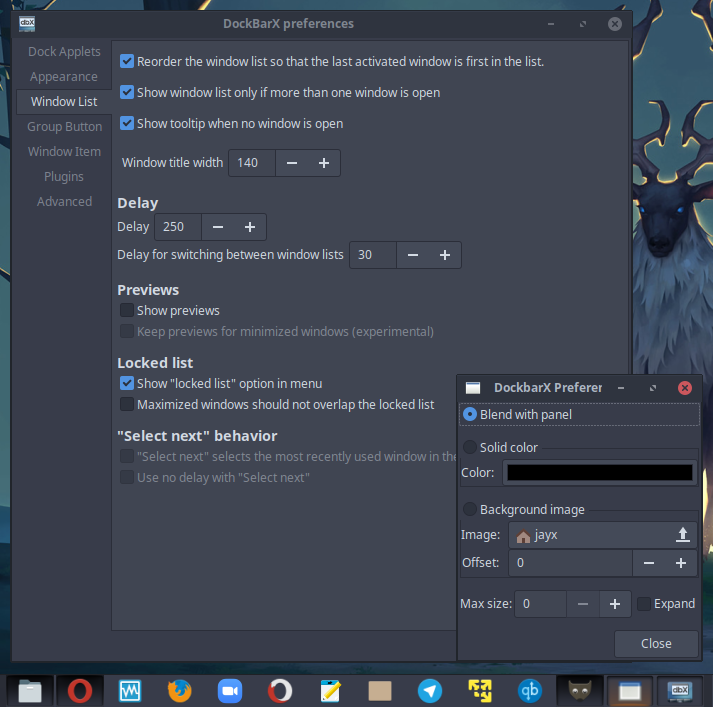The height and width of the screenshot is (707, 713).
Task: Select the highlighted window icon in dock
Action: coord(630,691)
